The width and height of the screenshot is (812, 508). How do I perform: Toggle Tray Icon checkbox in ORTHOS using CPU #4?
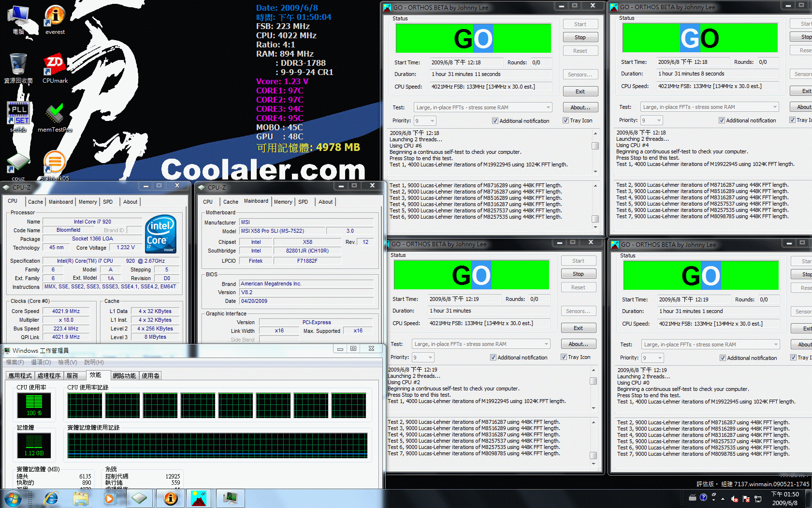click(792, 120)
